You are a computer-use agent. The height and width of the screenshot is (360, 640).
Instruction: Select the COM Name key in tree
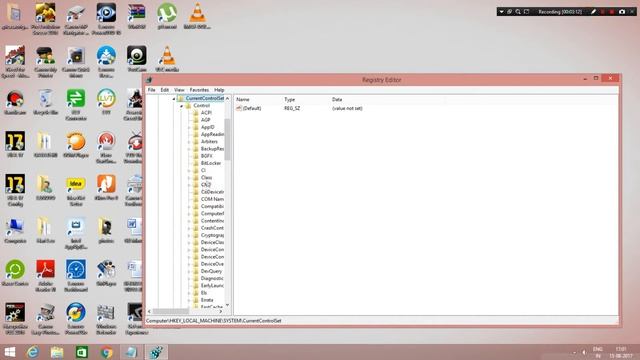click(x=212, y=199)
